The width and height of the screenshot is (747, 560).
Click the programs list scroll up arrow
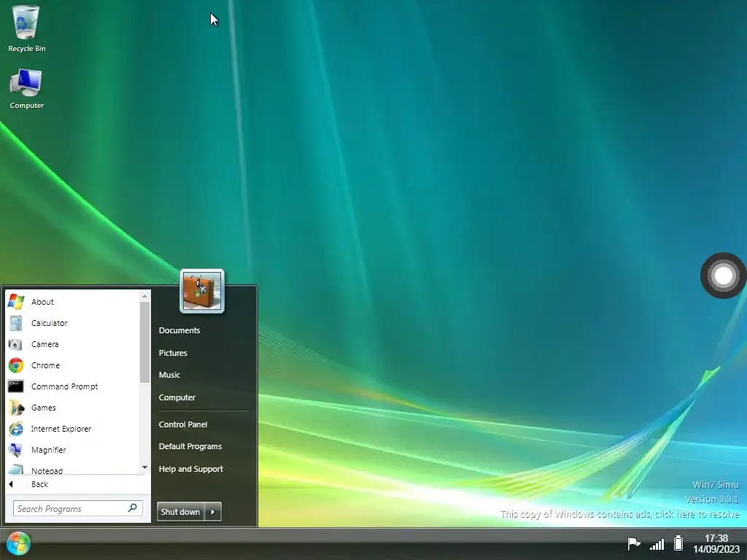pos(145,296)
